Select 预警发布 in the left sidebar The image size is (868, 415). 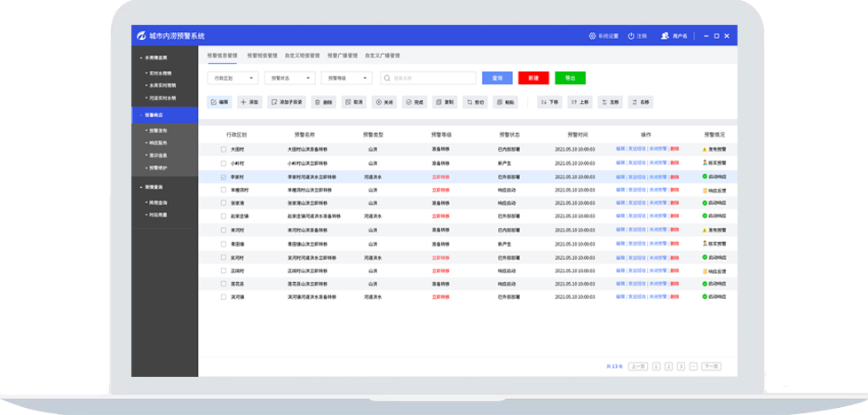pyautogui.click(x=159, y=129)
